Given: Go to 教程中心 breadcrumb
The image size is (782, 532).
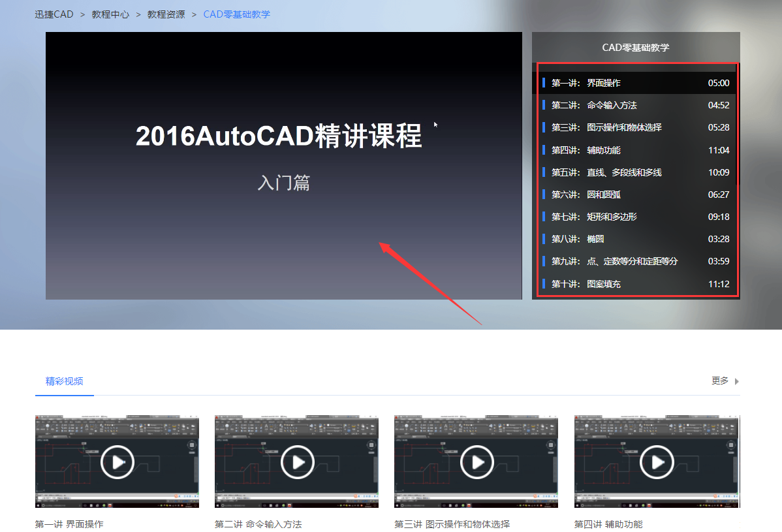Looking at the screenshot, I should coord(110,14).
